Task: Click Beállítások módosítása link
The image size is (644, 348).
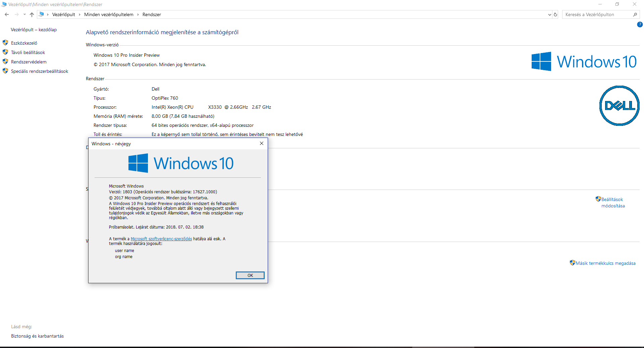Action: click(613, 202)
